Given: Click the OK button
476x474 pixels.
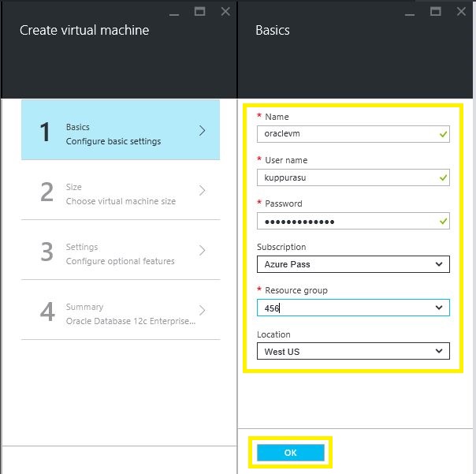Looking at the screenshot, I should pos(290,453).
